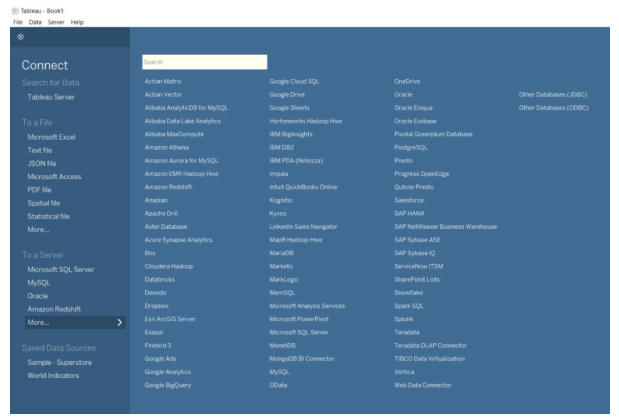Select the Dropbox connector
619x419 pixels.
tap(156, 306)
